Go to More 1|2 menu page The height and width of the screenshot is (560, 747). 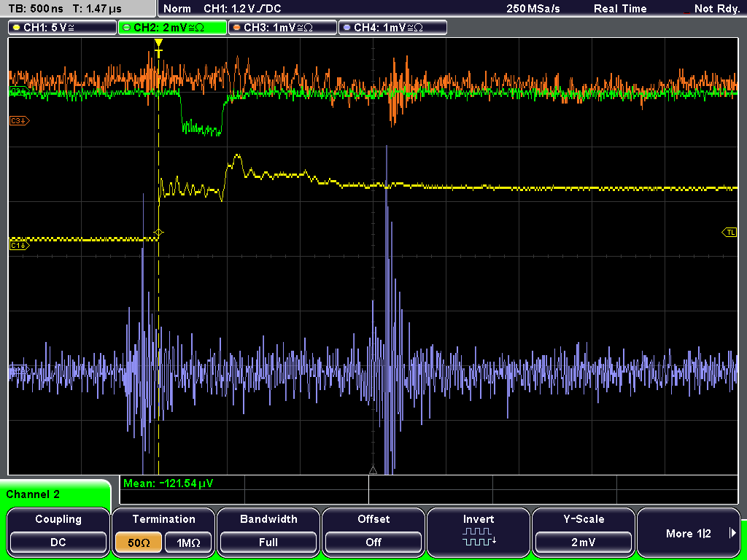tap(689, 531)
